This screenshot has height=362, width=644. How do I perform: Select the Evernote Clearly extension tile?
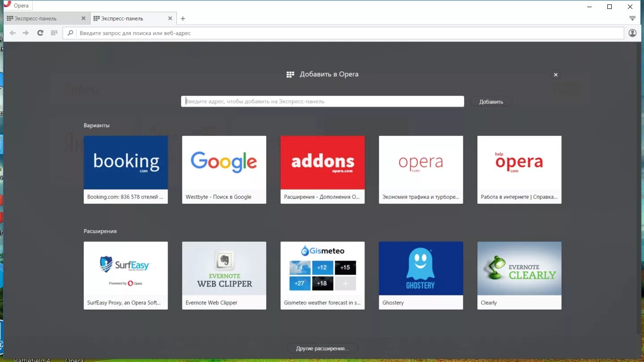519,276
